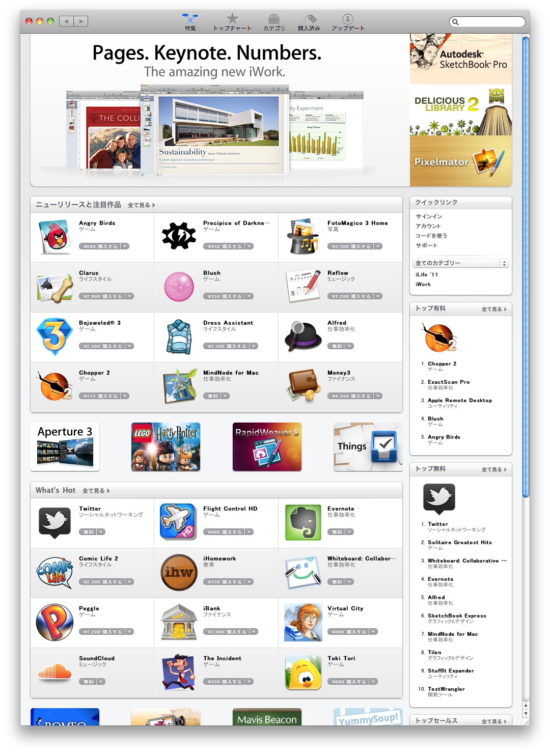Switch to the Top Charts tab

232,22
